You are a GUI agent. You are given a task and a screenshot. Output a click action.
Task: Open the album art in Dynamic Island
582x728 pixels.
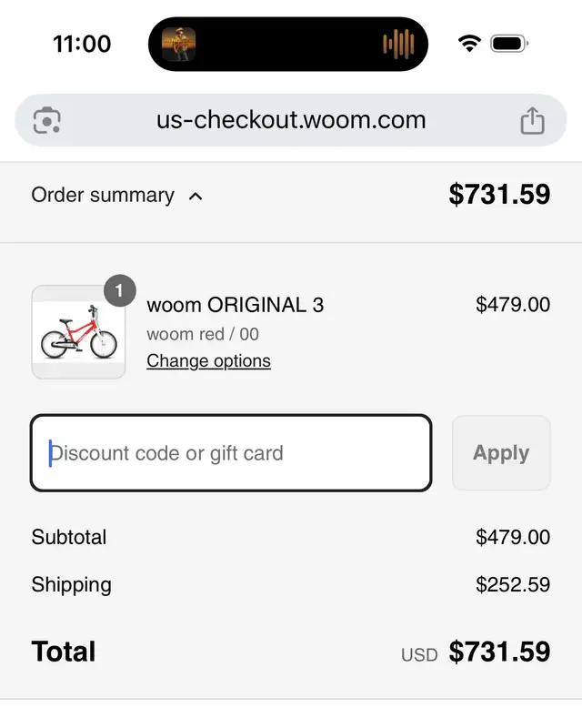[x=178, y=45]
